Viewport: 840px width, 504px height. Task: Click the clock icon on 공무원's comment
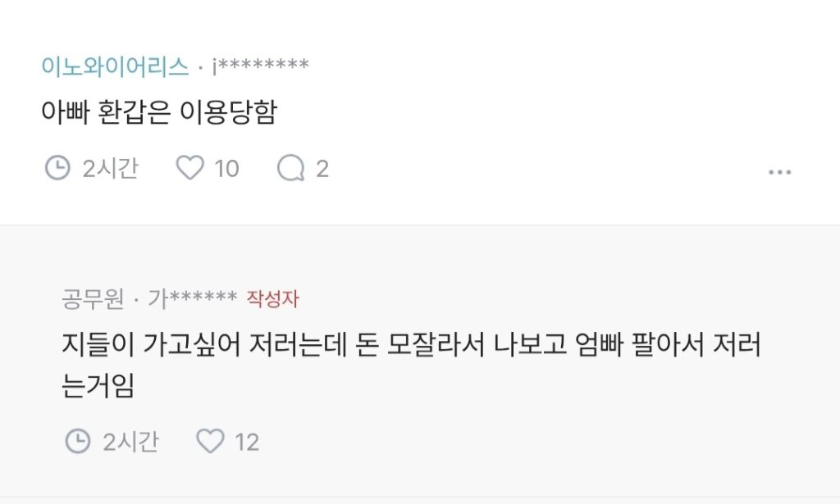pyautogui.click(x=77, y=441)
